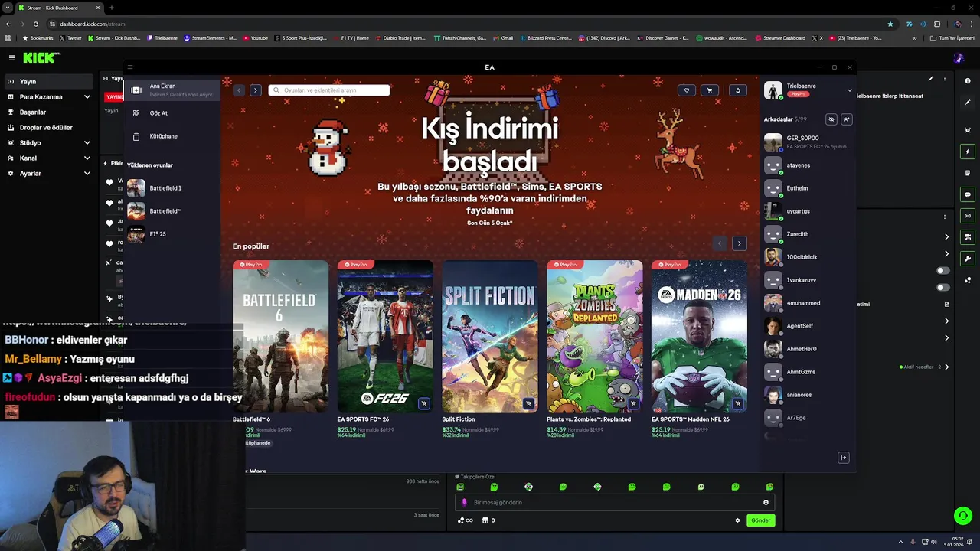Add Plants vs. Zombies Replanted to cart
The height and width of the screenshot is (551, 980).
pos(633,403)
